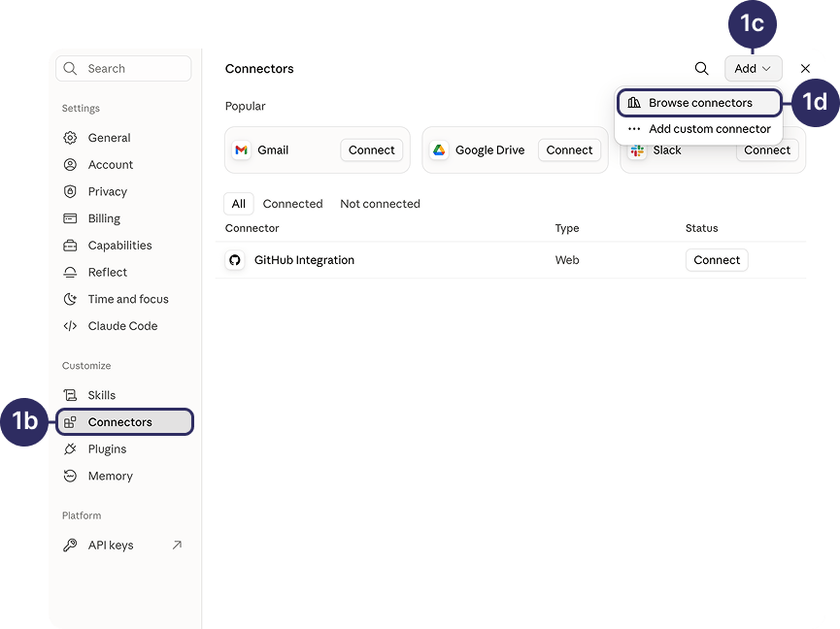This screenshot has height=629, width=840.
Task: Choose Browse connectors from the Add menu
Action: click(699, 103)
